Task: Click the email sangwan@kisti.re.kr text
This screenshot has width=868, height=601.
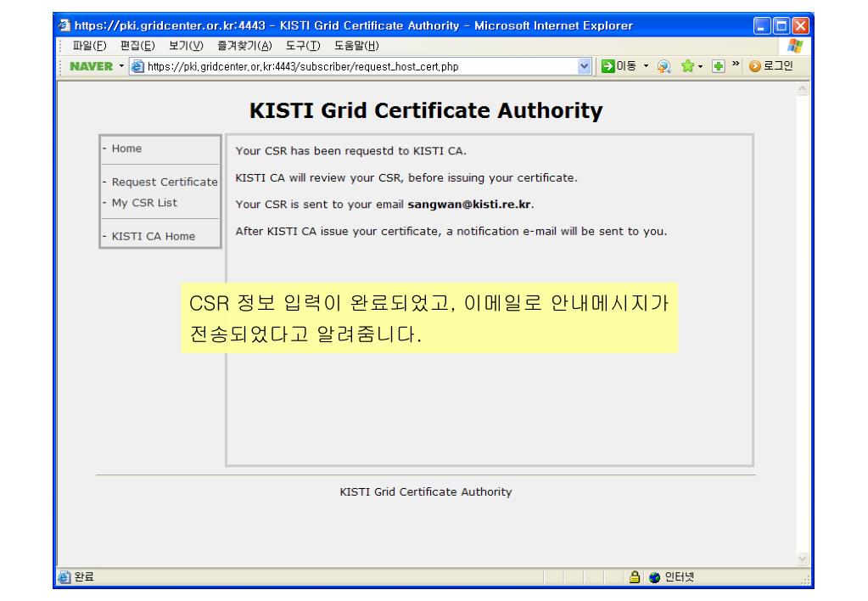Action: tap(469, 205)
